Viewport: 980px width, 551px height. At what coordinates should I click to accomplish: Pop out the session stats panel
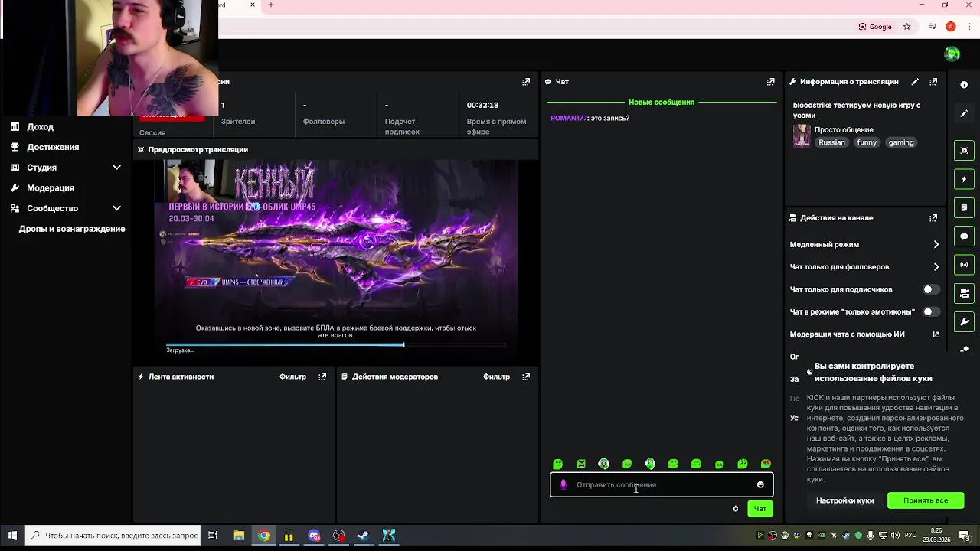[x=525, y=82]
